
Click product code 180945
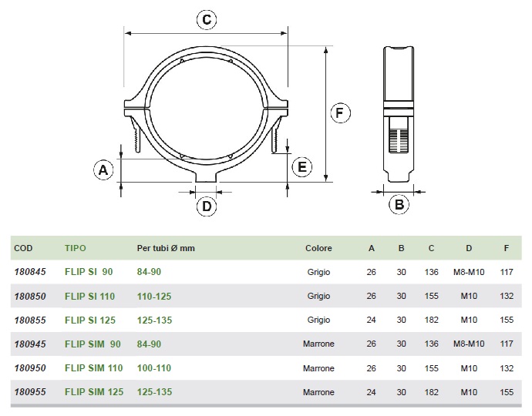click(x=29, y=344)
